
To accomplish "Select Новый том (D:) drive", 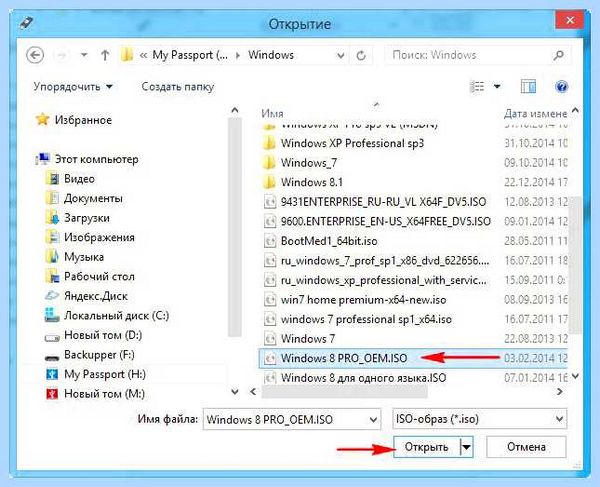I will click(x=103, y=335).
